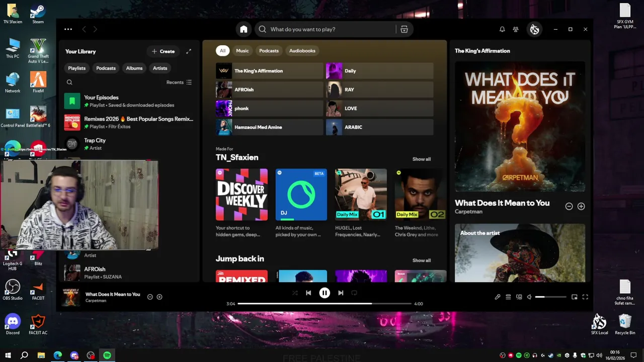Screen dimensions: 644x362
Task: Enter full screen player mode
Action: pyautogui.click(x=585, y=297)
